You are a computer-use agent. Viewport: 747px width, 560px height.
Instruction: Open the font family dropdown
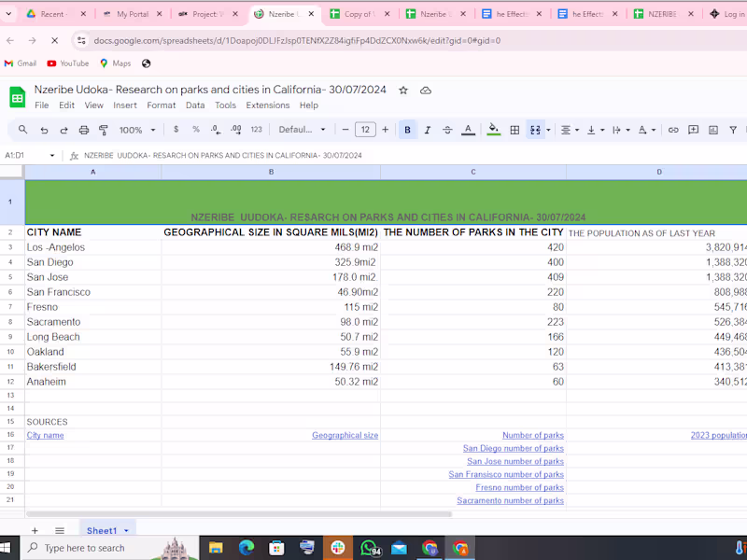coord(303,130)
